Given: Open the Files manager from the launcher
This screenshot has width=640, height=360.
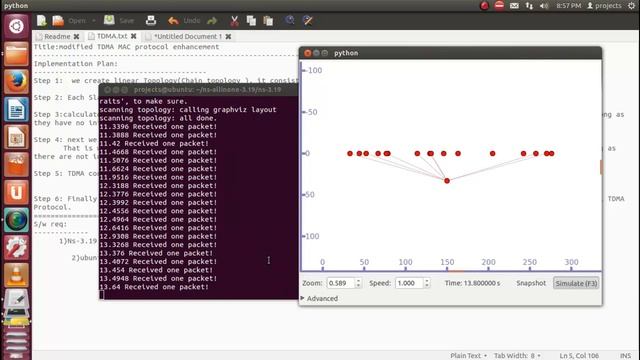Looking at the screenshot, I should (16, 54).
